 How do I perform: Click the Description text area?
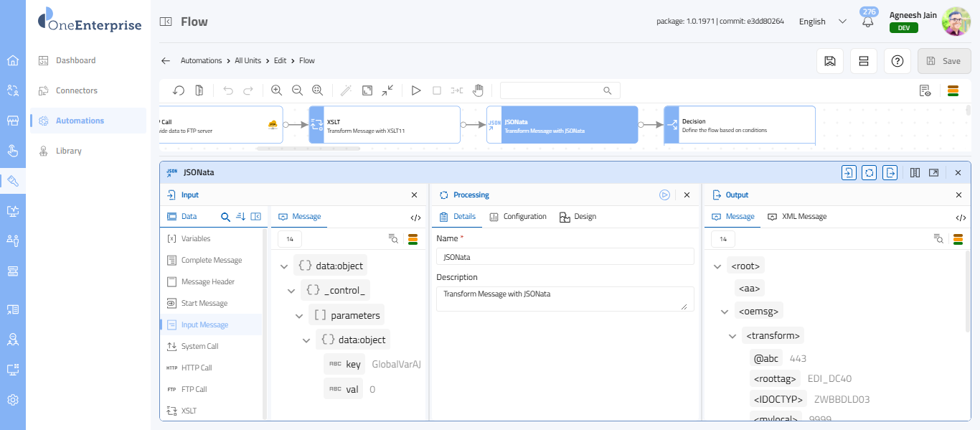pos(565,298)
